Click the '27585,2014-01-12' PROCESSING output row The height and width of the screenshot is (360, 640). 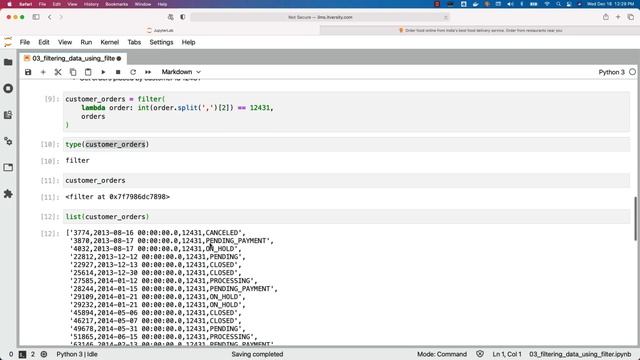164,281
